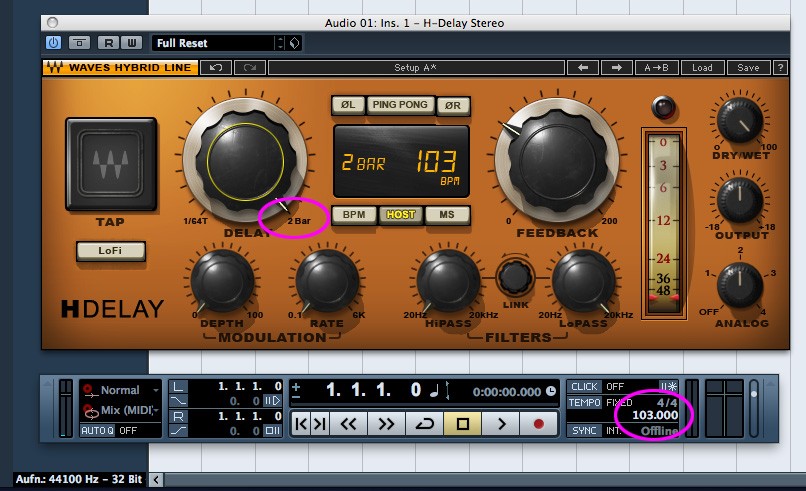806x491 pixels.
Task: Click the OUTPUT knob
Action: (740, 201)
